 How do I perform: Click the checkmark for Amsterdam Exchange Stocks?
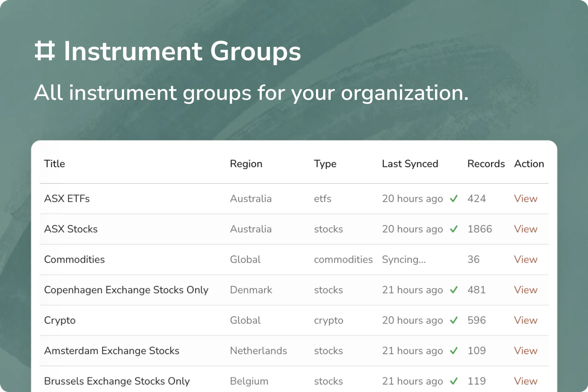click(454, 351)
